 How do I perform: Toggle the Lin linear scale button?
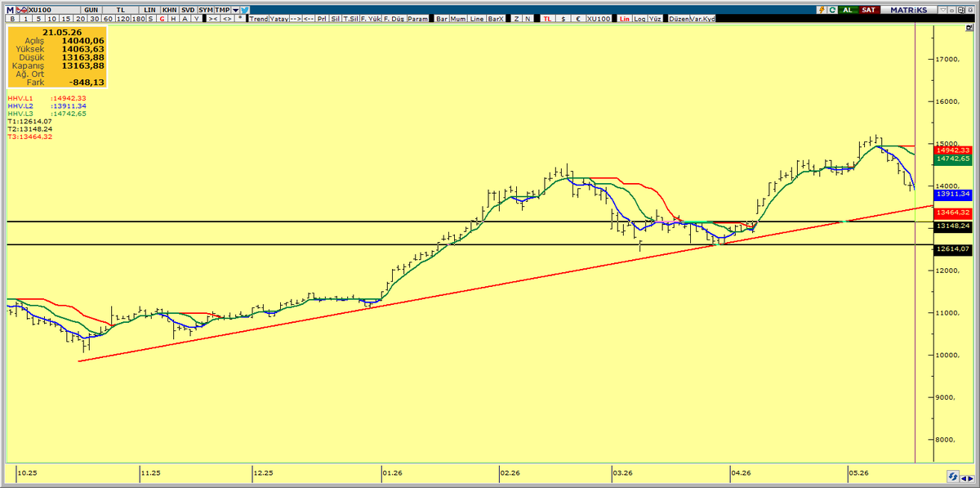tap(625, 19)
